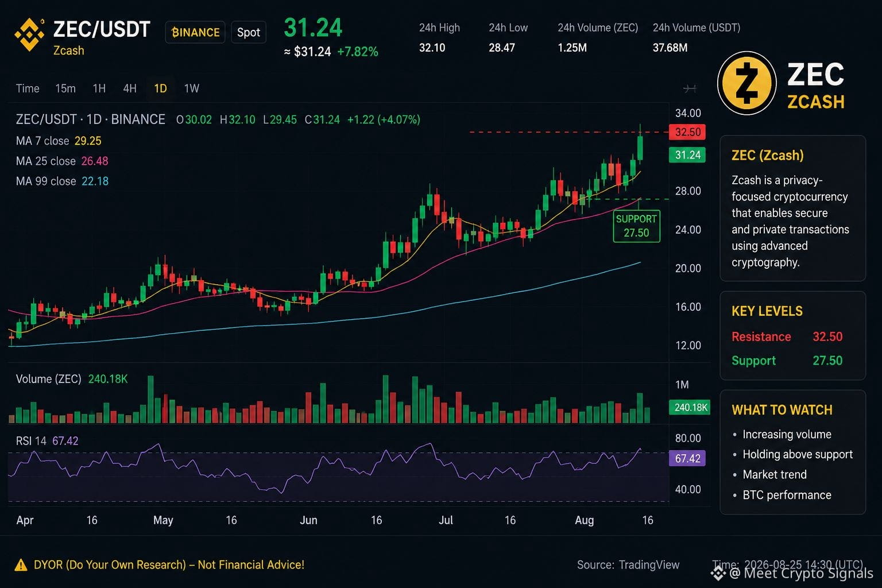Click the Spot market badge
Viewport: 882px width, 588px height.
[249, 32]
